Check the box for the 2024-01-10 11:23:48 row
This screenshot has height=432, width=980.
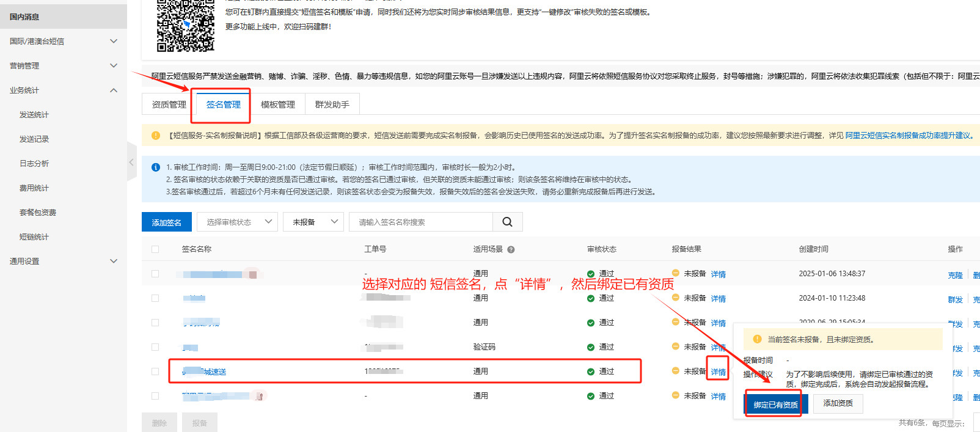(x=155, y=298)
